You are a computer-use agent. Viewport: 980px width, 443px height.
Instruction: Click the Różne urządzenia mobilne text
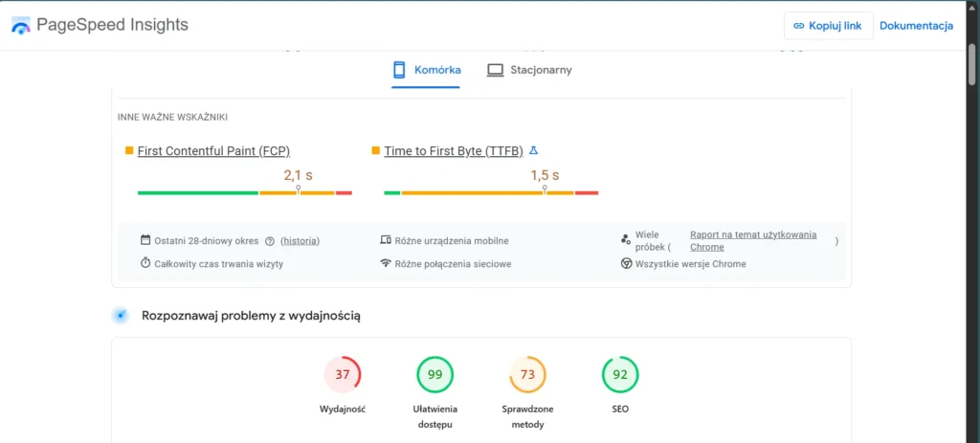(452, 240)
